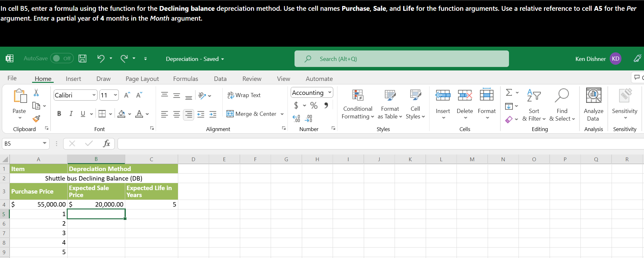Click the Insert cells button

coord(443,104)
